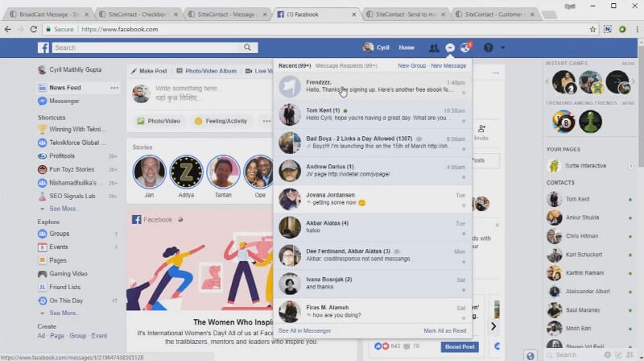Open the Frendzzz conversation
This screenshot has height=361, width=644.
pos(373,86)
